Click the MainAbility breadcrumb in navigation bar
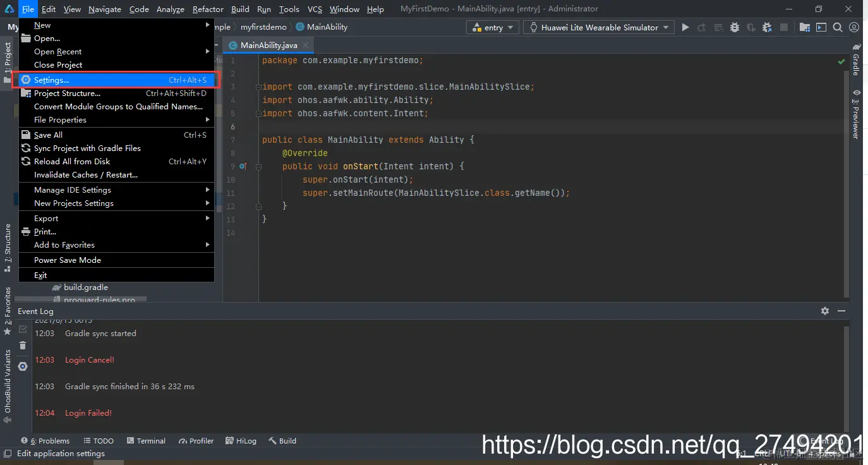Image resolution: width=868 pixels, height=465 pixels. point(322,27)
